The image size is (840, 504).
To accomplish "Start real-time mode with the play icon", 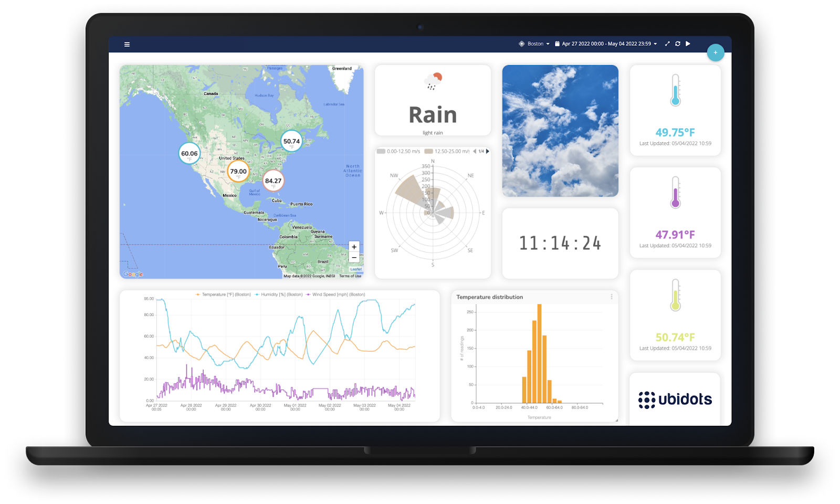I will tap(688, 44).
